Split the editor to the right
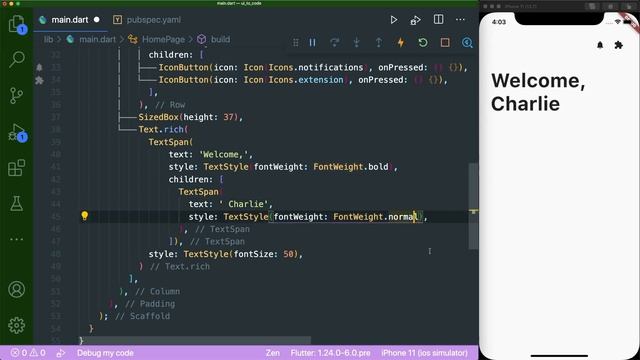The height and width of the screenshot is (360, 640). coord(438,19)
